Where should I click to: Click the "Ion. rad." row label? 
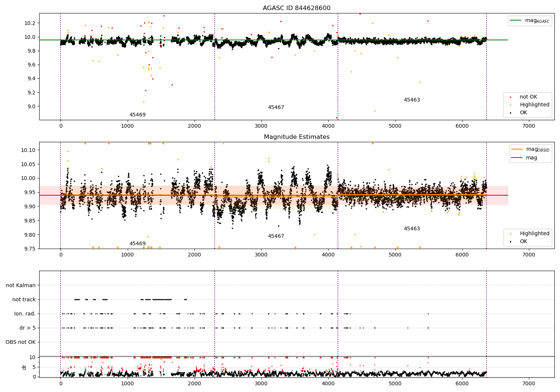[25, 314]
